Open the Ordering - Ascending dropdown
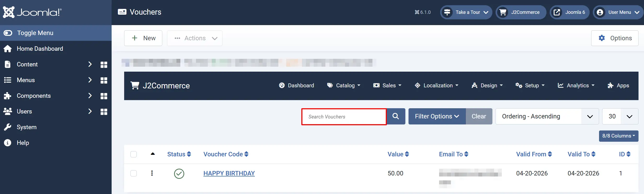644x194 pixels. [547, 116]
